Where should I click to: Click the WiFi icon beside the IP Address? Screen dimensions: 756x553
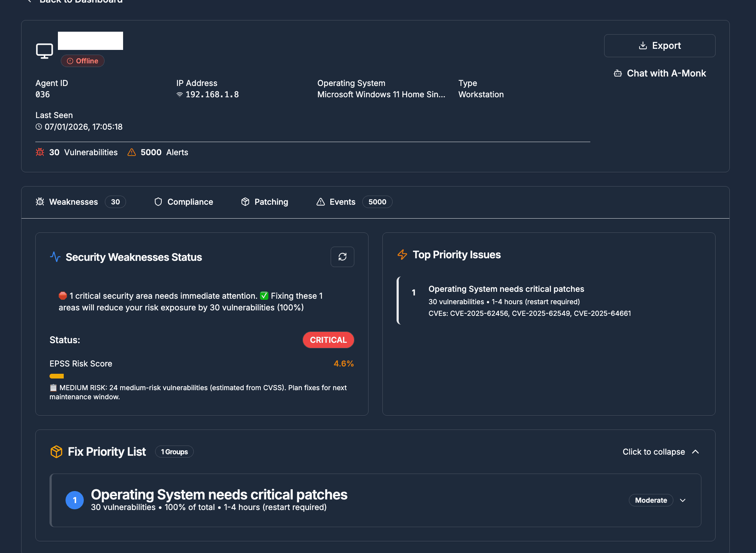179,94
